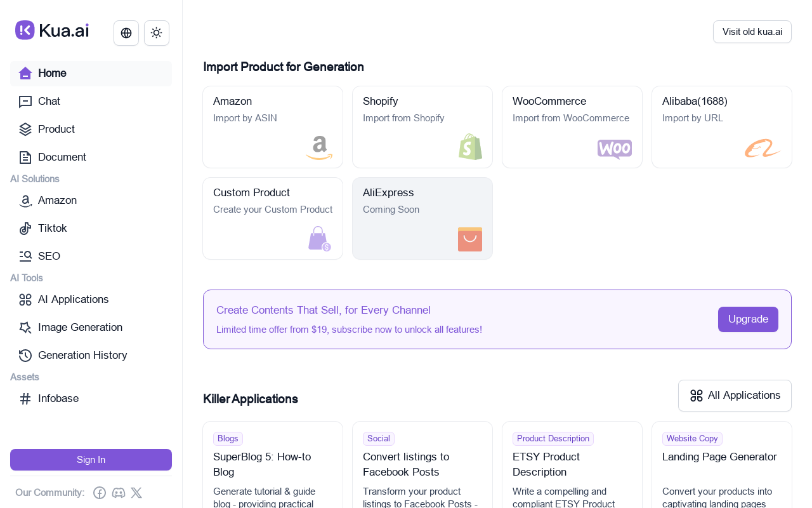Open the language globe selector
812x508 pixels.
point(126,33)
